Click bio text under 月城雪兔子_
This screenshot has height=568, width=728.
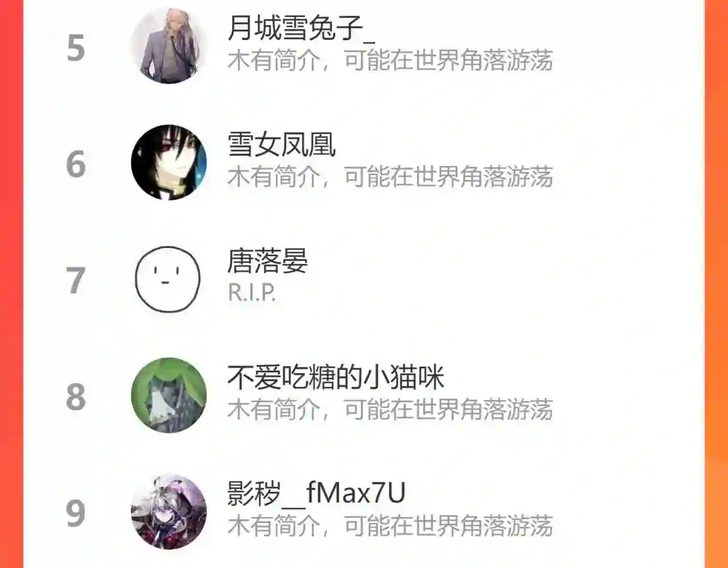click(x=390, y=61)
